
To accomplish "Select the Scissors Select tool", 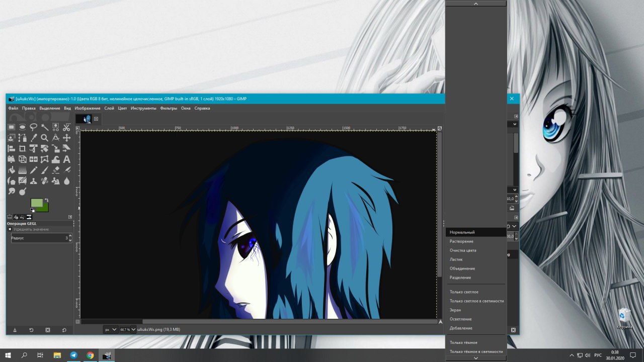I will 66,127.
